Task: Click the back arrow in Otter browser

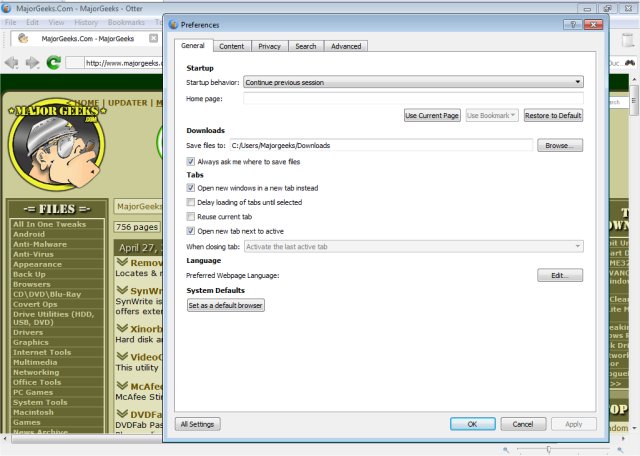Action: pyautogui.click(x=12, y=62)
